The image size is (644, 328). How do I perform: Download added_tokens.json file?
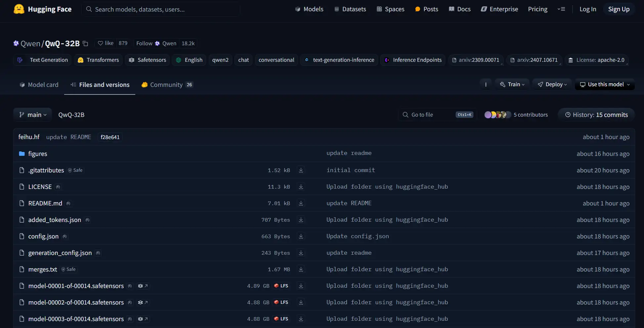click(301, 220)
